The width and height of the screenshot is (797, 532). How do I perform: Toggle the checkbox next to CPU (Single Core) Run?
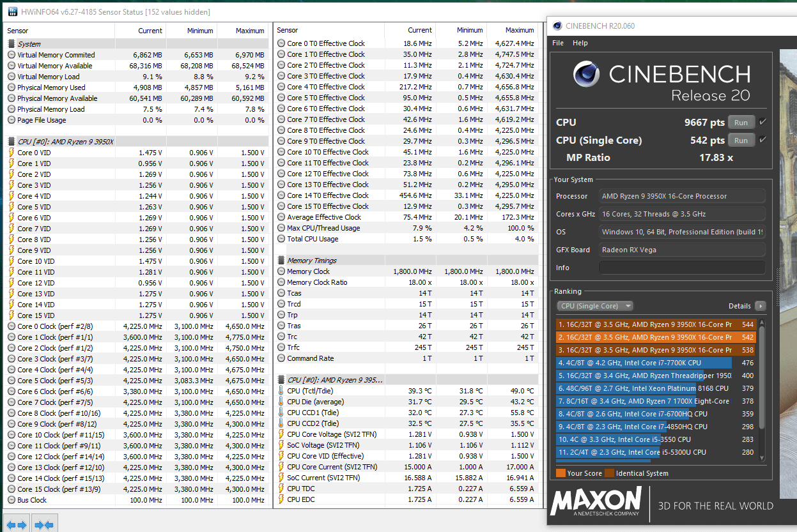pos(763,140)
